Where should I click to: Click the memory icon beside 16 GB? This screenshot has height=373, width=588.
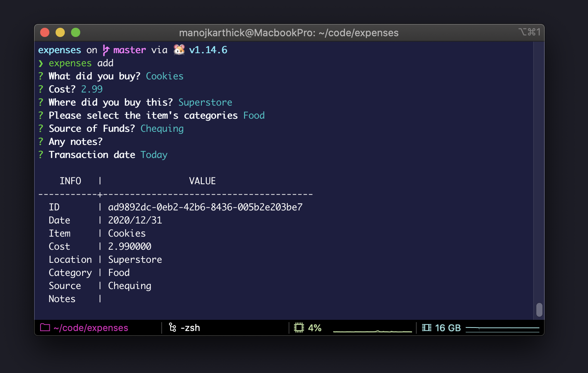[426, 328]
